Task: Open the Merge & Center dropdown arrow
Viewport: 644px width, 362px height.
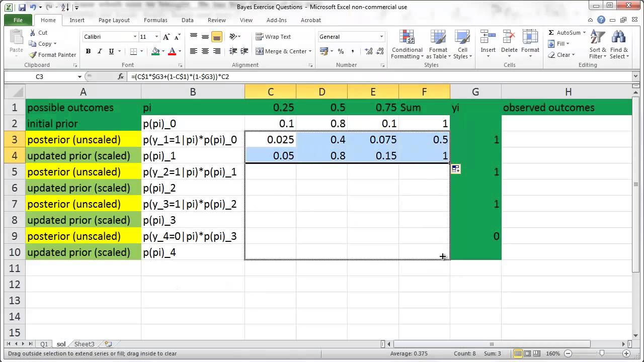Action: 310,51
